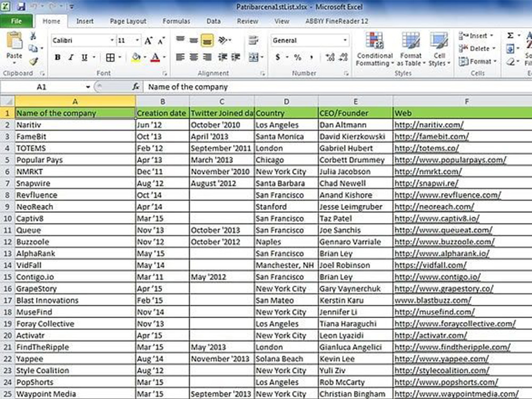Image resolution: width=532 pixels, height=399 pixels.
Task: Click the Orientation text rotation icon
Action: point(222,40)
